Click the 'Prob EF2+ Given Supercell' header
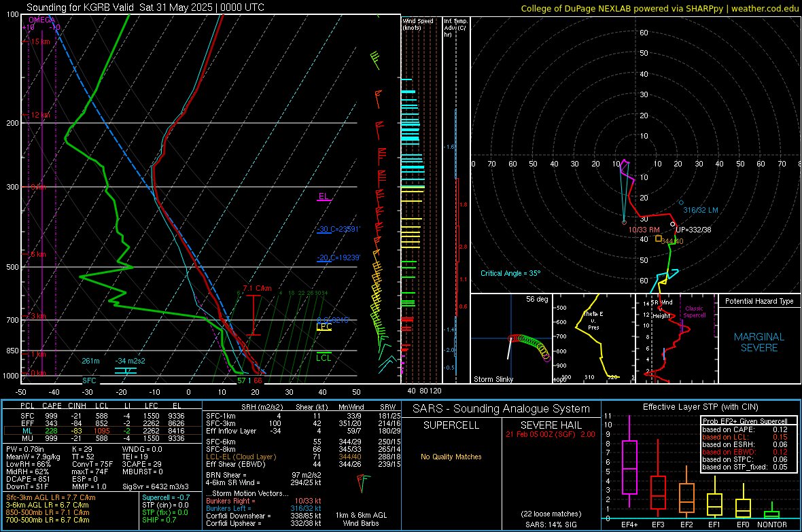The width and height of the screenshot is (802, 532). pos(745,421)
